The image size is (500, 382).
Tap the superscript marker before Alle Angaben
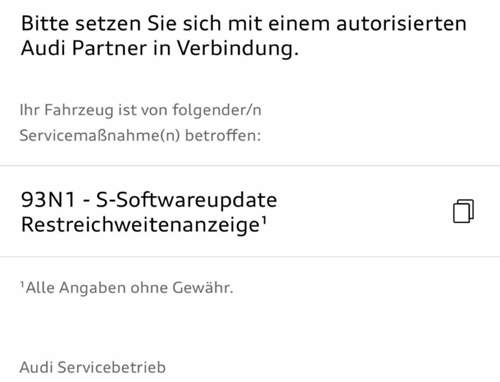(x=22, y=285)
